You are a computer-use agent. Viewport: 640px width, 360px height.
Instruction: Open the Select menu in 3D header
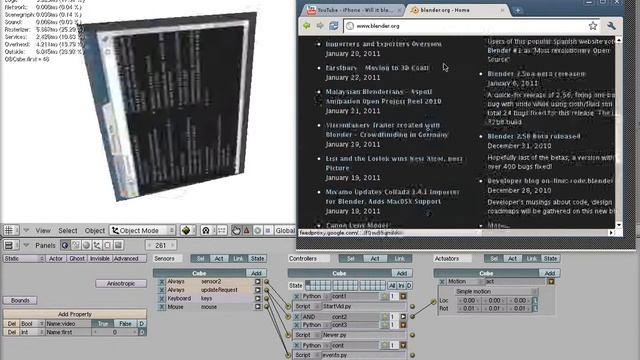click(x=68, y=231)
